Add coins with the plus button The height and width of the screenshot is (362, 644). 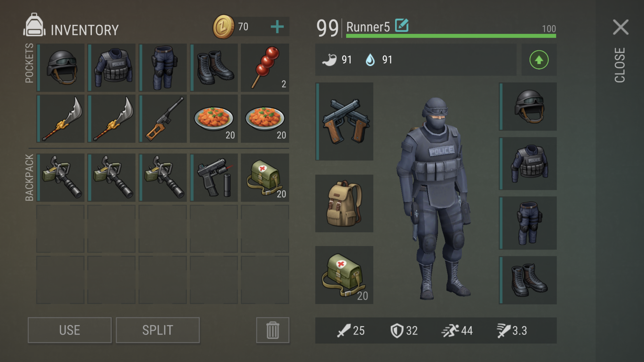(x=277, y=27)
